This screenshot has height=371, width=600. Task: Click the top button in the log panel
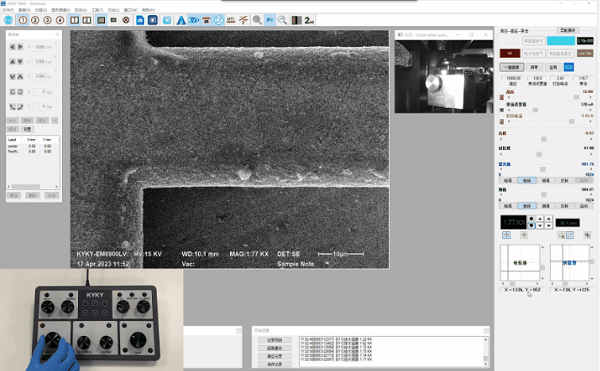coord(274,340)
